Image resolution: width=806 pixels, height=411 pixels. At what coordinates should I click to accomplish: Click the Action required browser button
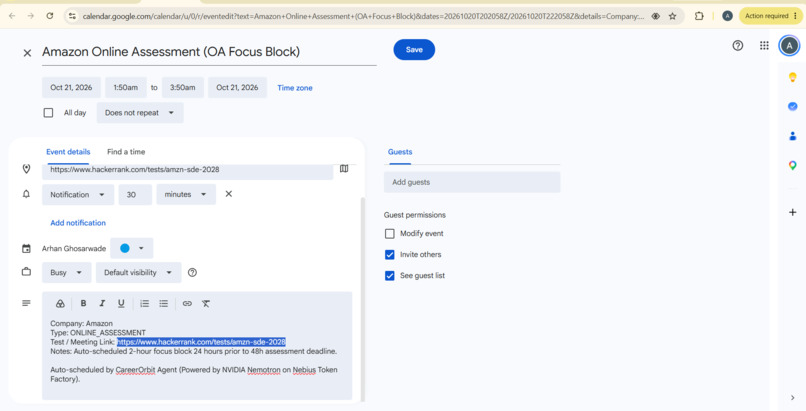point(771,16)
